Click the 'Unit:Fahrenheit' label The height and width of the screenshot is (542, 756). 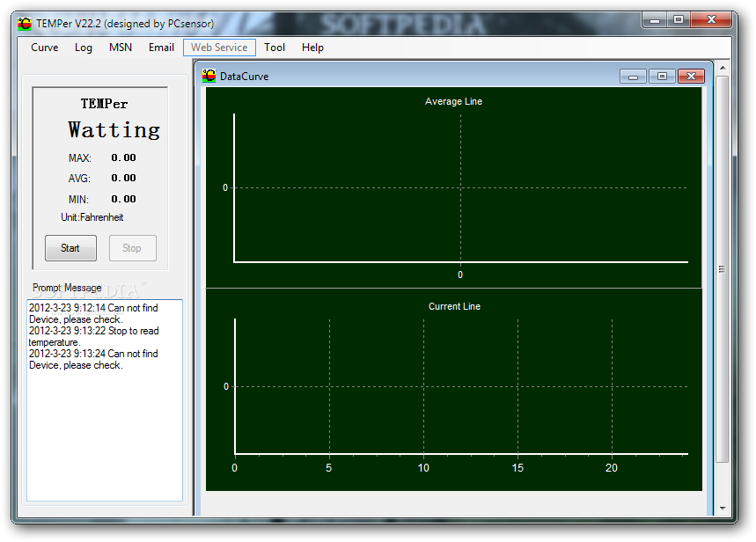click(92, 217)
